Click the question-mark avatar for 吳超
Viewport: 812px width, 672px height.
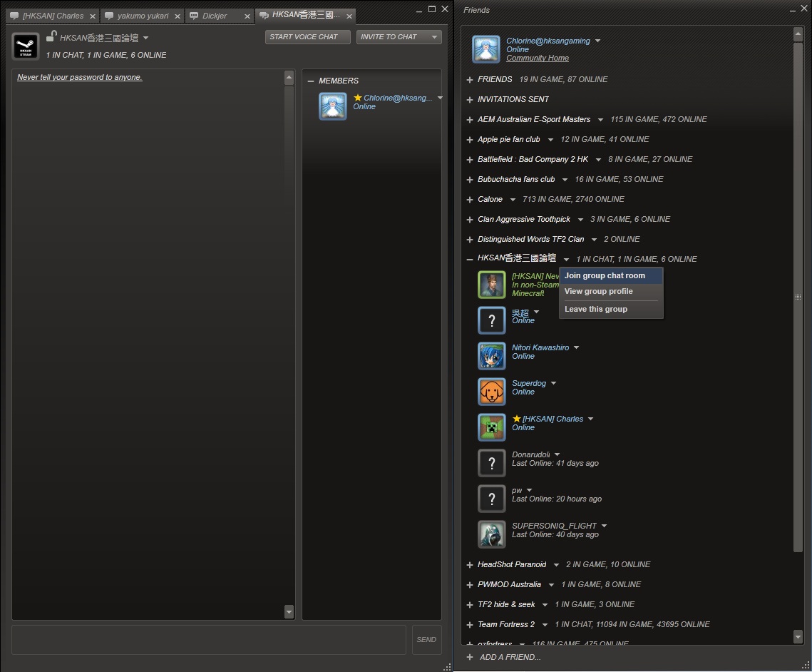[491, 320]
